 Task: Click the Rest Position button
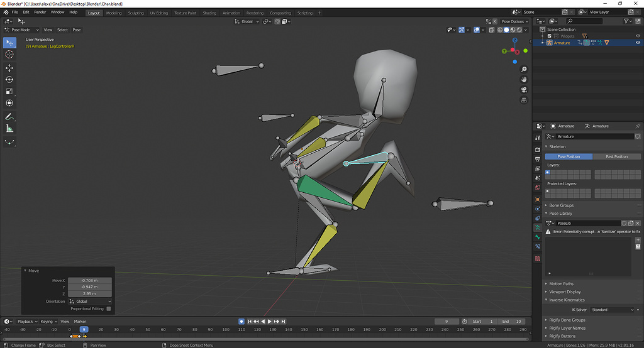(x=616, y=156)
